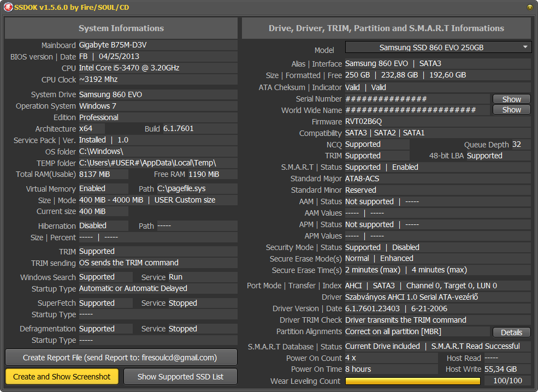
Task: Click the System Informations header
Action: pyautogui.click(x=121, y=28)
